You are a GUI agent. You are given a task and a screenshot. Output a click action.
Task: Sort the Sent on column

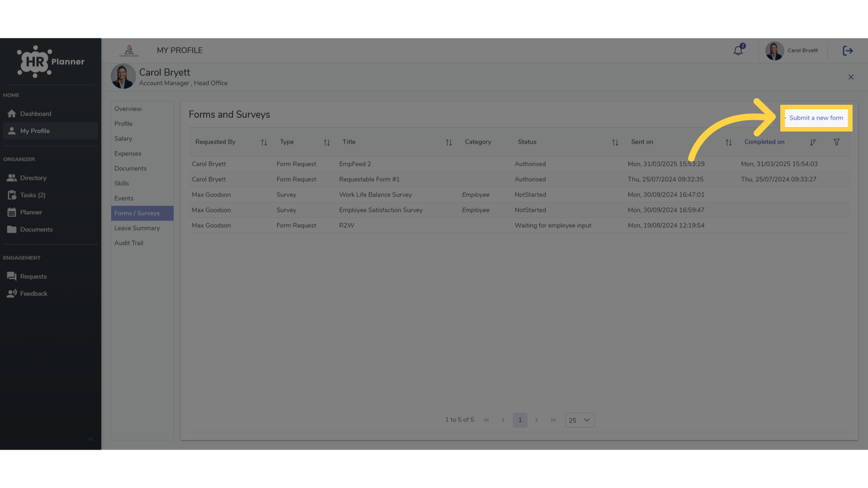[729, 142]
